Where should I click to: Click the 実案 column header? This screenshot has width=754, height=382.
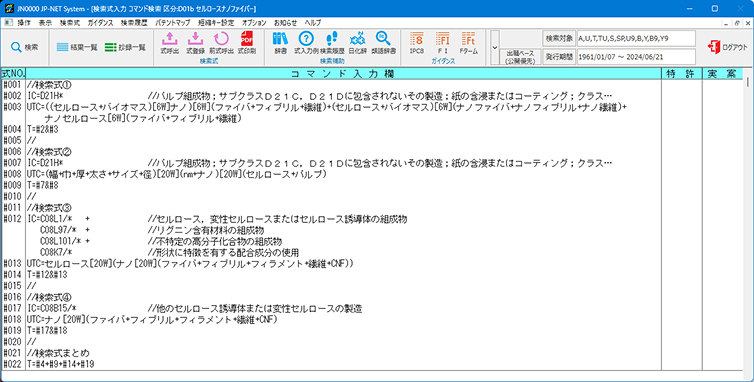722,74
